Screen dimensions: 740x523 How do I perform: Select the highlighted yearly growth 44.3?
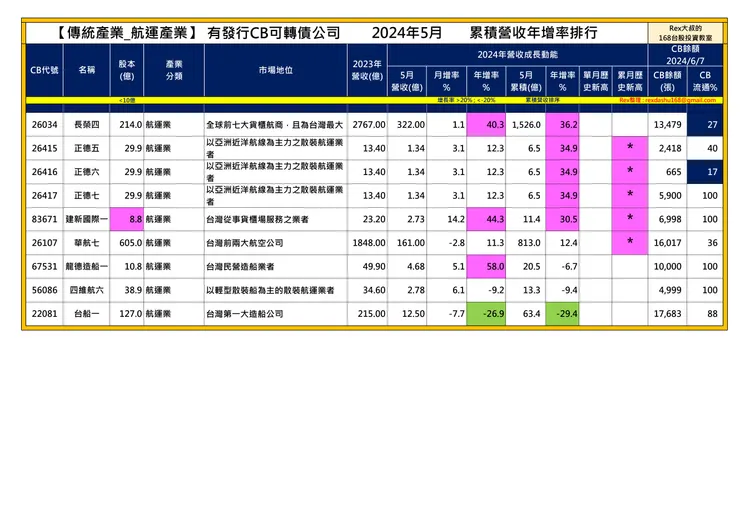pyautogui.click(x=486, y=219)
